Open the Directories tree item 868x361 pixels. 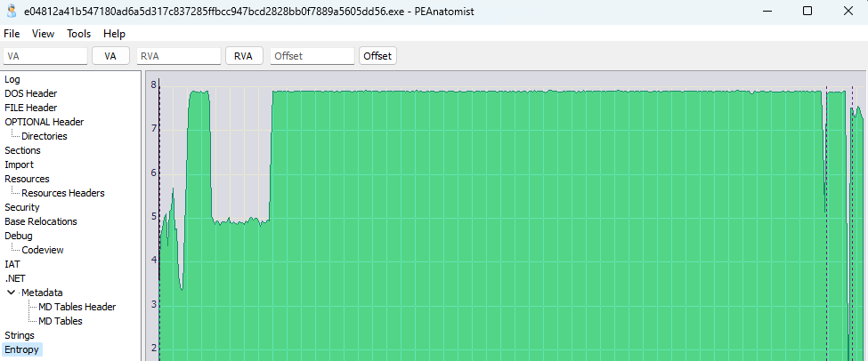click(x=45, y=136)
